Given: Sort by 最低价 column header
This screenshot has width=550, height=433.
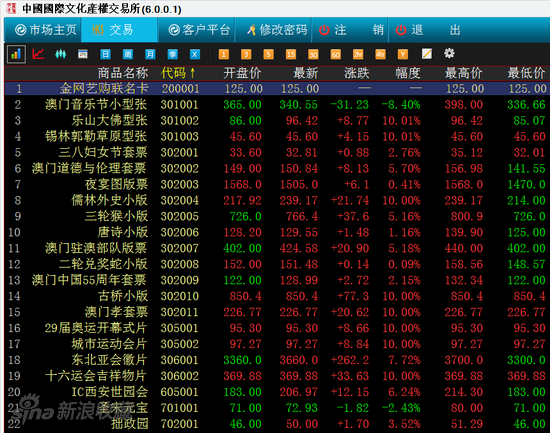Looking at the screenshot, I should (x=526, y=73).
